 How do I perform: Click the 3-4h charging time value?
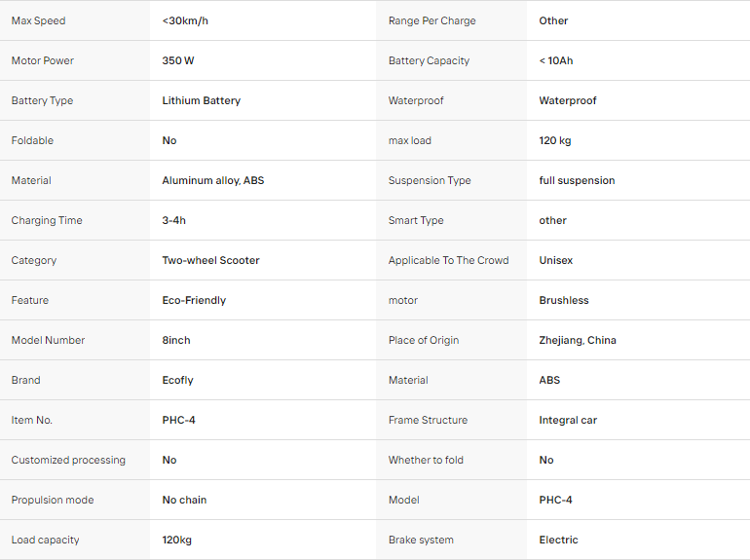point(173,220)
